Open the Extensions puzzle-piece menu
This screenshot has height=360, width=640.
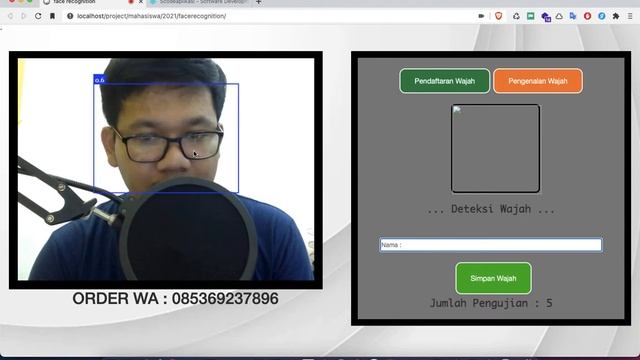pos(616,16)
